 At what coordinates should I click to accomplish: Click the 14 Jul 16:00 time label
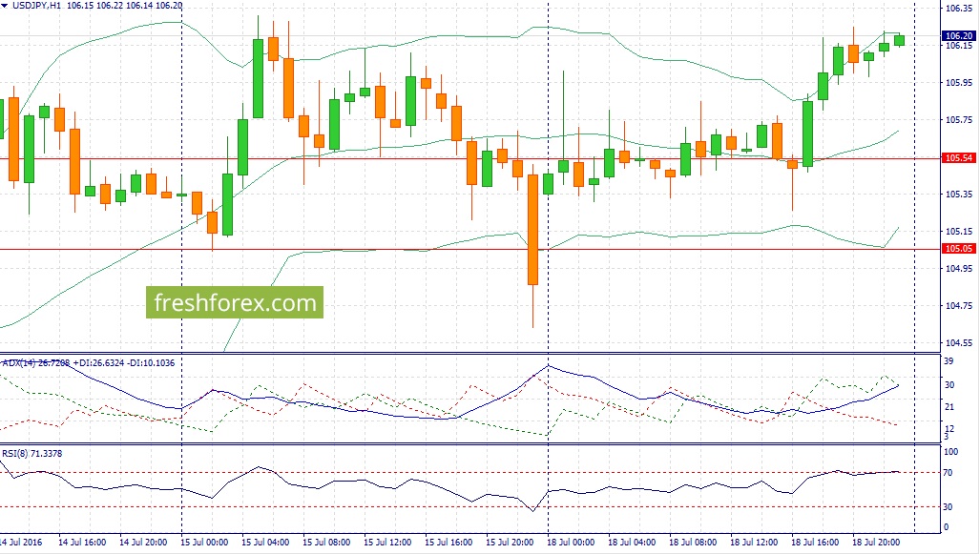[82, 543]
